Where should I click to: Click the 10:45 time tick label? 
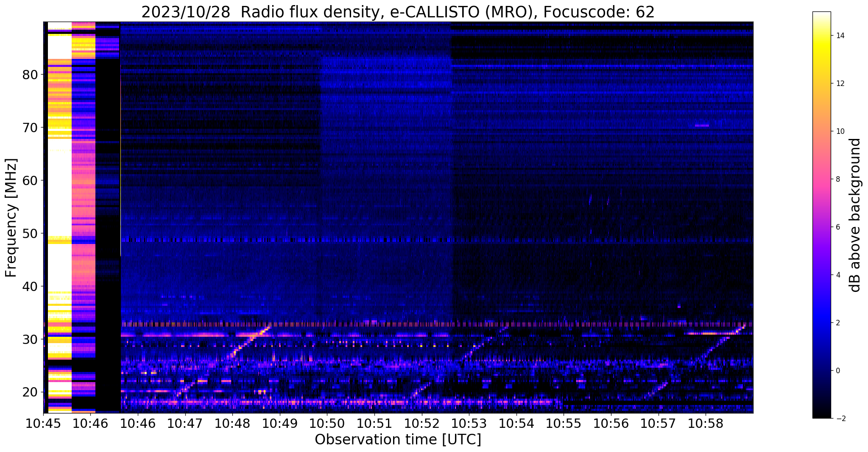(x=43, y=424)
